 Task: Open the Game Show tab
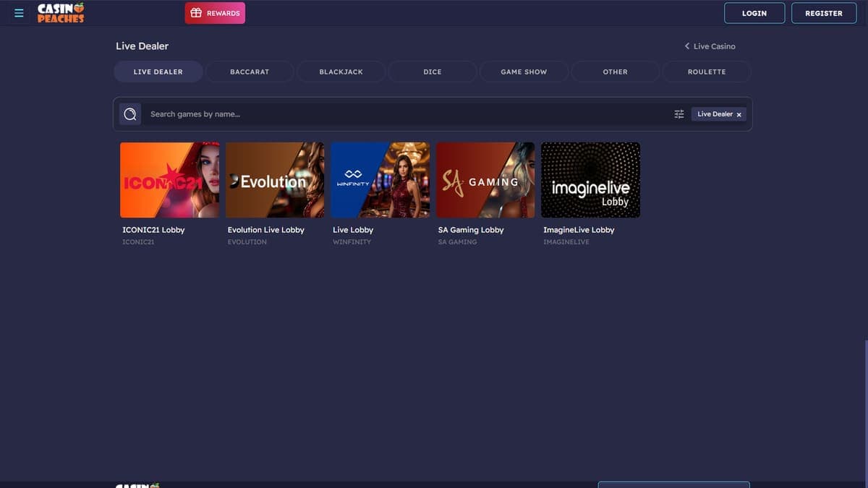pos(524,72)
